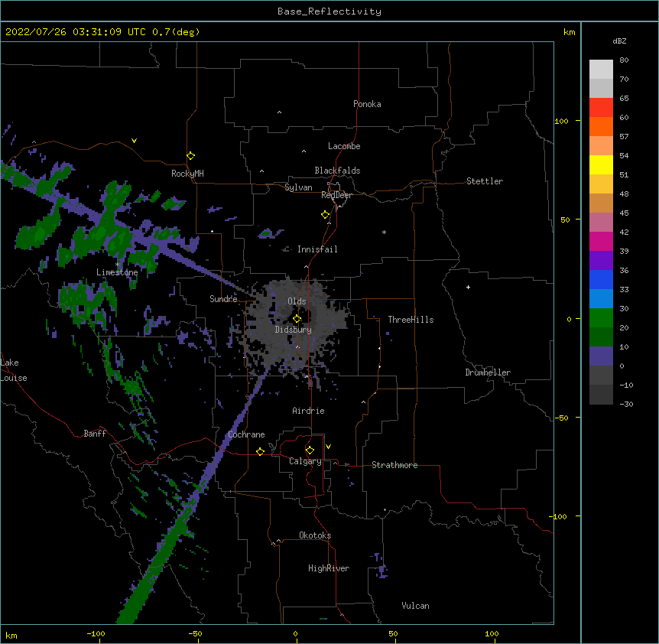Viewport: 659px width, 644px height.
Task: Click the Stettler map label
Action: [x=485, y=181]
